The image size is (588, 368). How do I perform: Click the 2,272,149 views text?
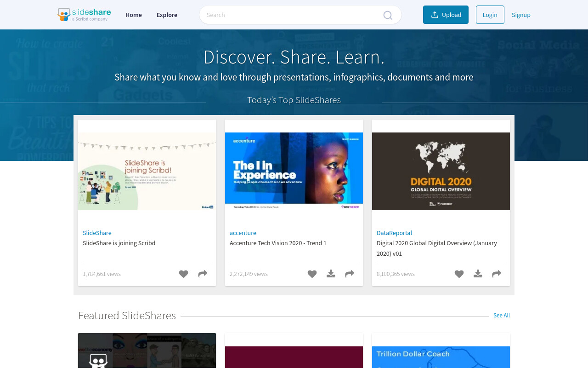pos(249,274)
